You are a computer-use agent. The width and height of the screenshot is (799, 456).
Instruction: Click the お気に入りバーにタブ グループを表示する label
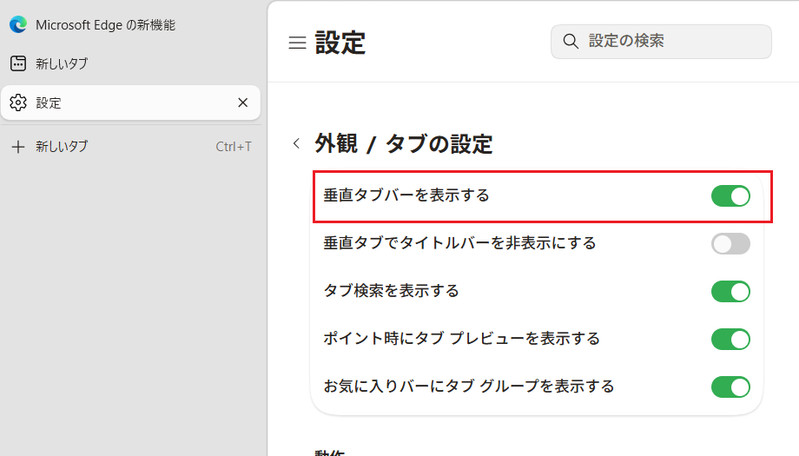coord(469,387)
